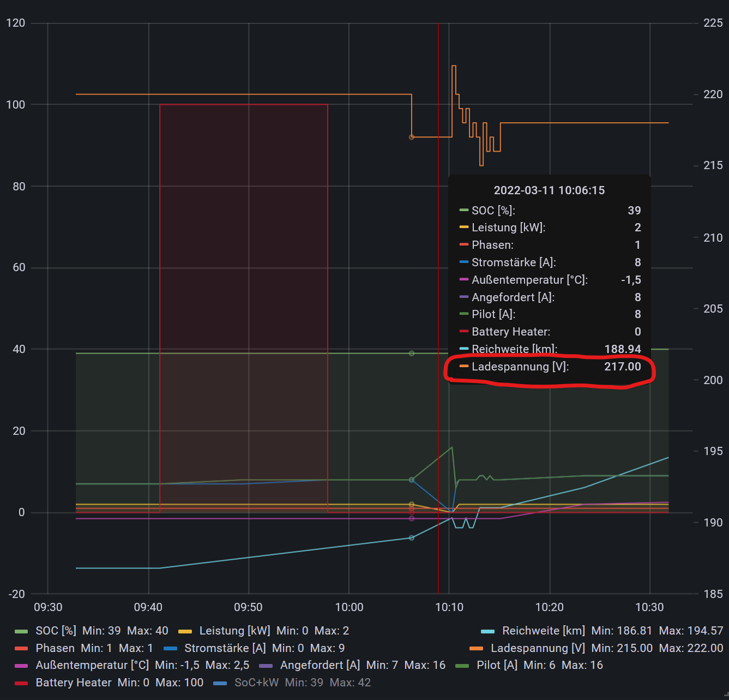
Task: Click the circled Ladespannung [V] tooltip row
Action: point(550,367)
